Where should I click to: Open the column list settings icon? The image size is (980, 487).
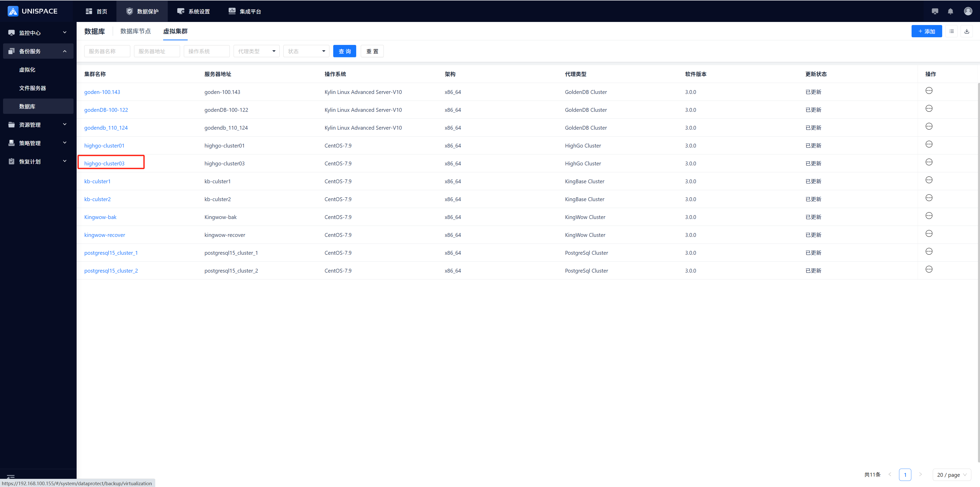(951, 31)
